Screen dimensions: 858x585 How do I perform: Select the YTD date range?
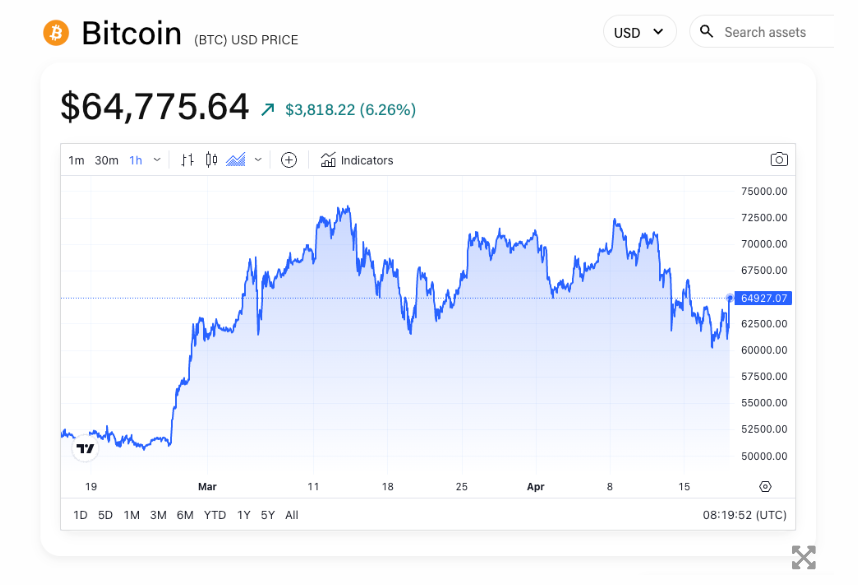click(x=215, y=515)
